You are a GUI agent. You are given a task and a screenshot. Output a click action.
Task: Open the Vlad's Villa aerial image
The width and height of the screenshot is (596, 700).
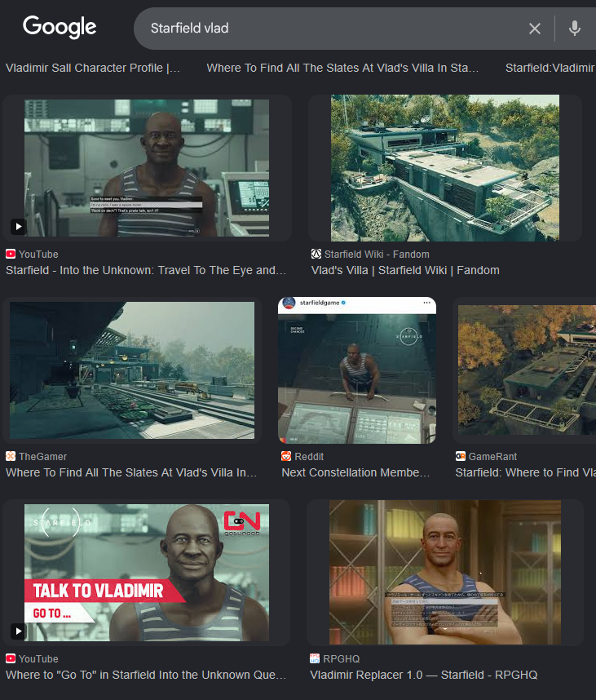[445, 168]
